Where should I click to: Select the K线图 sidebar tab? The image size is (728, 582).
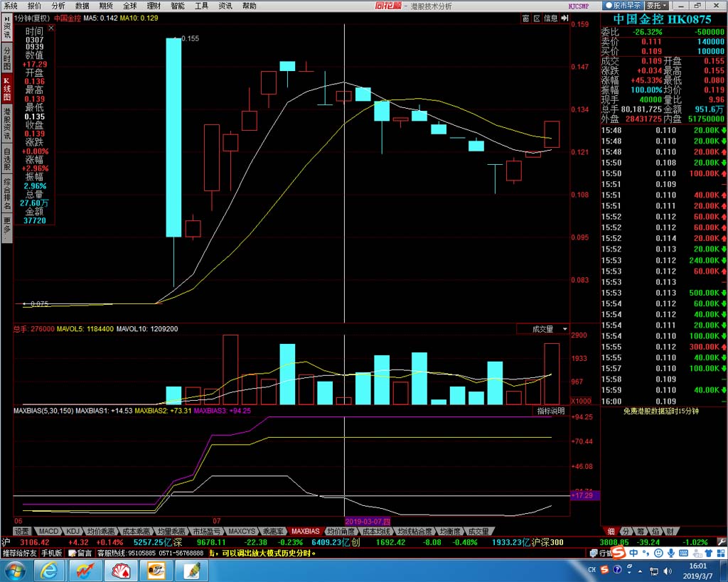tap(7, 88)
